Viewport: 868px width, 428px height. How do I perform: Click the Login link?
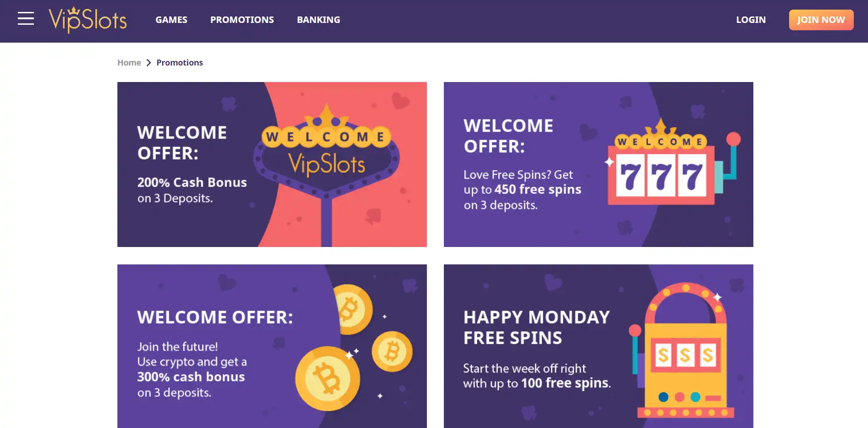pos(751,20)
